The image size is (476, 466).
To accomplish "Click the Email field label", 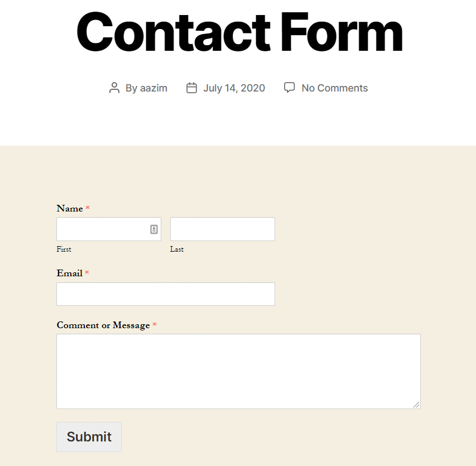I will pyautogui.click(x=70, y=273).
